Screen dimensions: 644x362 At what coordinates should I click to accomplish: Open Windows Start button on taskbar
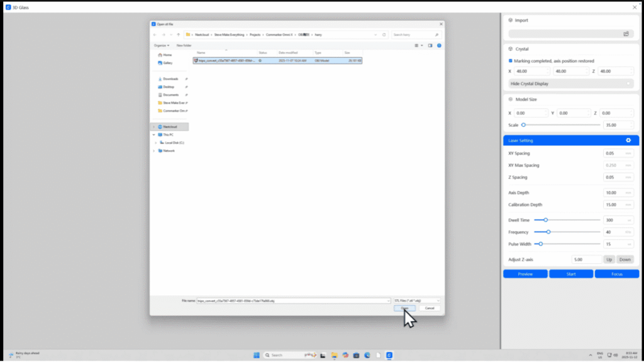coord(256,355)
